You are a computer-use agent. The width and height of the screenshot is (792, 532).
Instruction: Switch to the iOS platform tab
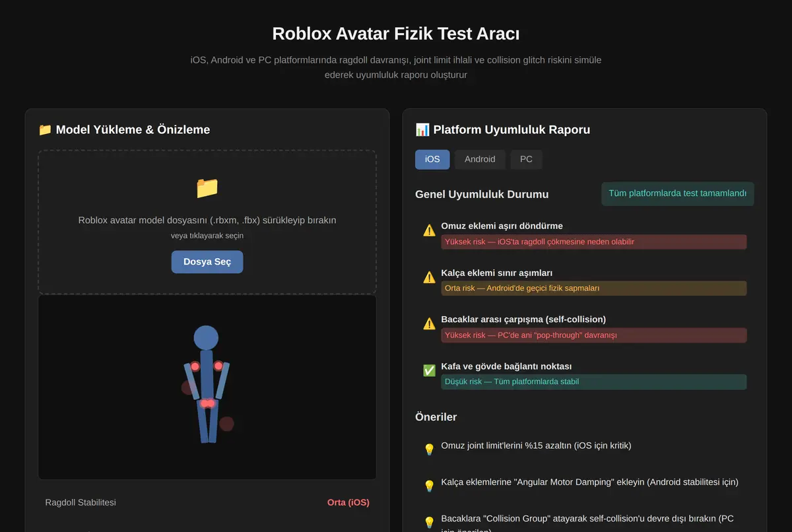(x=432, y=159)
